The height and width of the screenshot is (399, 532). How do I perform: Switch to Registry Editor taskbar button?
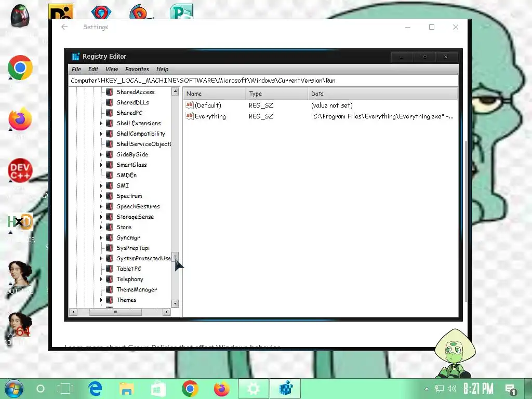(x=285, y=389)
